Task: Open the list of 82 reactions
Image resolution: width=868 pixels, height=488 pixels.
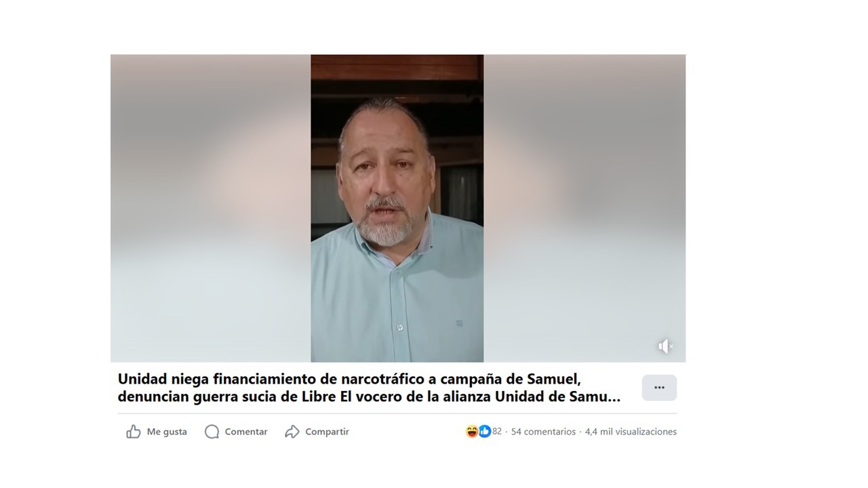Action: (497, 432)
